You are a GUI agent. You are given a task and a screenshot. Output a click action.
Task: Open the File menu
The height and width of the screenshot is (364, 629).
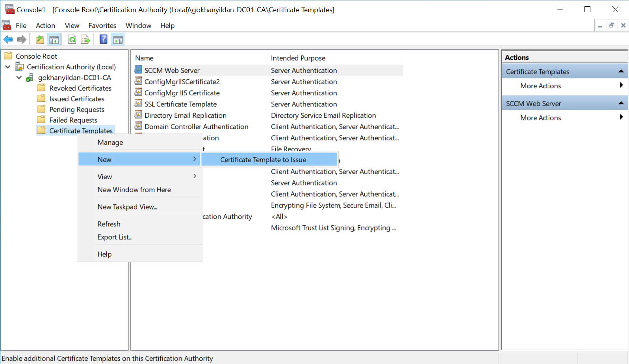(x=21, y=26)
